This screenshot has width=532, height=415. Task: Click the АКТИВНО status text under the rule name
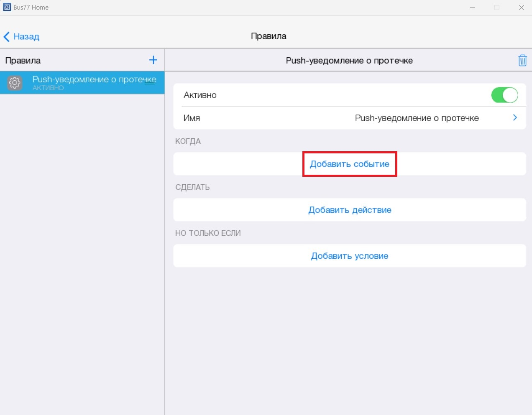[48, 88]
